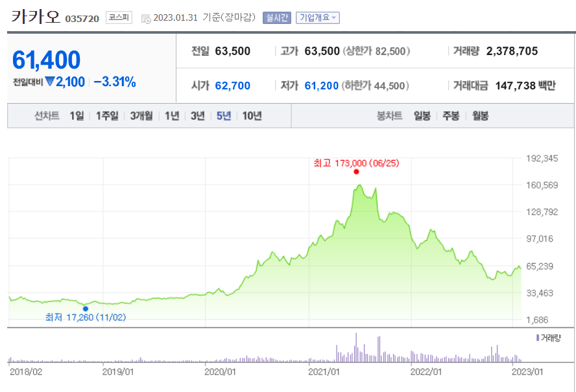
Task: Click the 하한가 44,500 text
Action: pos(375,86)
